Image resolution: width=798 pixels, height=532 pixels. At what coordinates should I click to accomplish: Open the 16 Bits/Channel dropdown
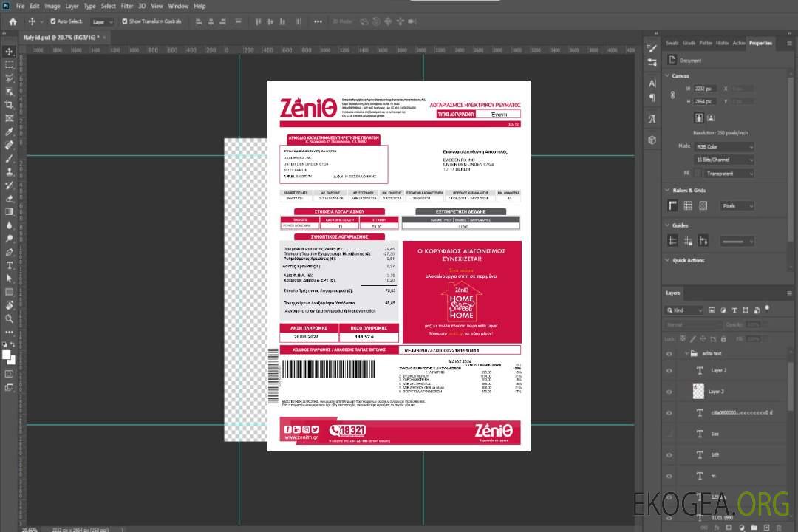coord(723,160)
